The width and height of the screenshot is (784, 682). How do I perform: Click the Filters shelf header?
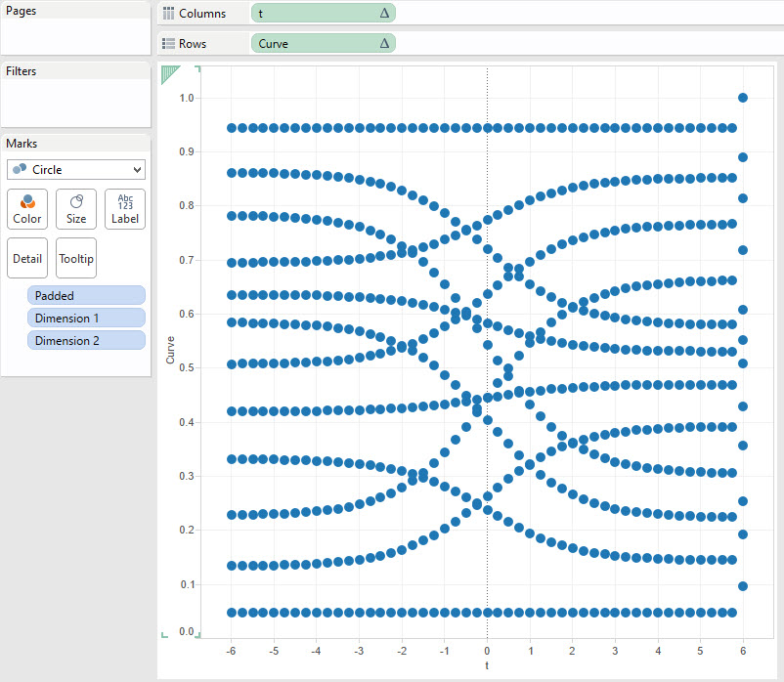pos(21,71)
